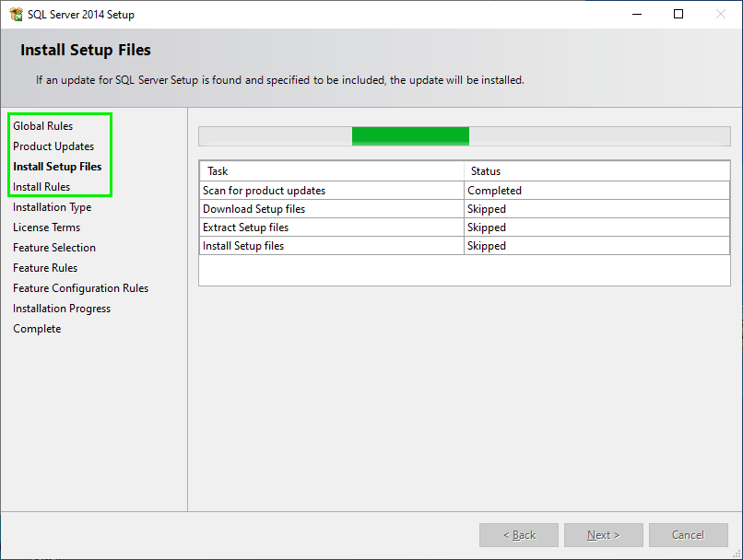The image size is (743, 560).
Task: Select Complete at the bottom of sidebar
Action: click(37, 328)
